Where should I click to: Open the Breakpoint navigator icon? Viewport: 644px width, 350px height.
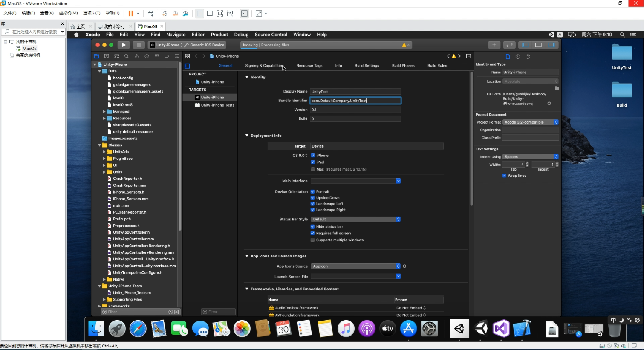[x=167, y=56]
